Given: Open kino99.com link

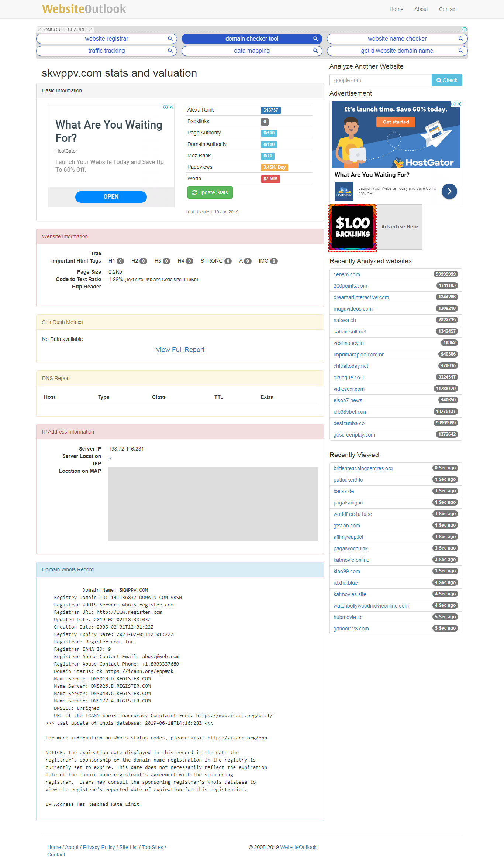Looking at the screenshot, I should pos(347,571).
